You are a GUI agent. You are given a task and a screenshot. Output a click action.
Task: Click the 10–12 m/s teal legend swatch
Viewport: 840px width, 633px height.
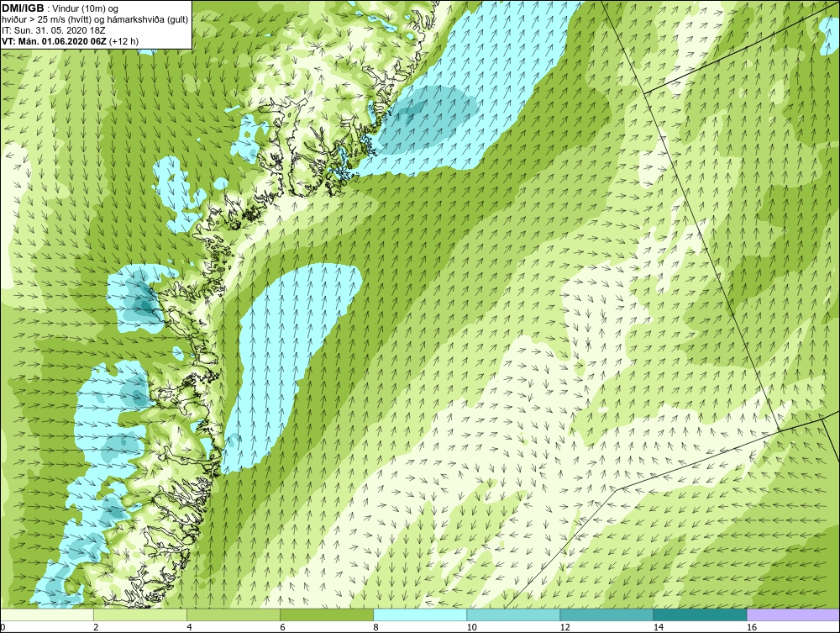tap(513, 615)
